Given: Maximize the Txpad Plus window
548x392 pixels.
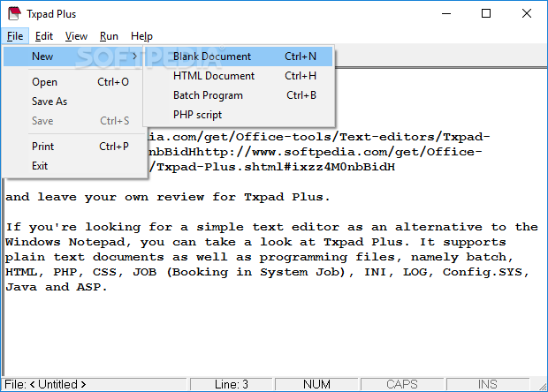Looking at the screenshot, I should (486, 13).
